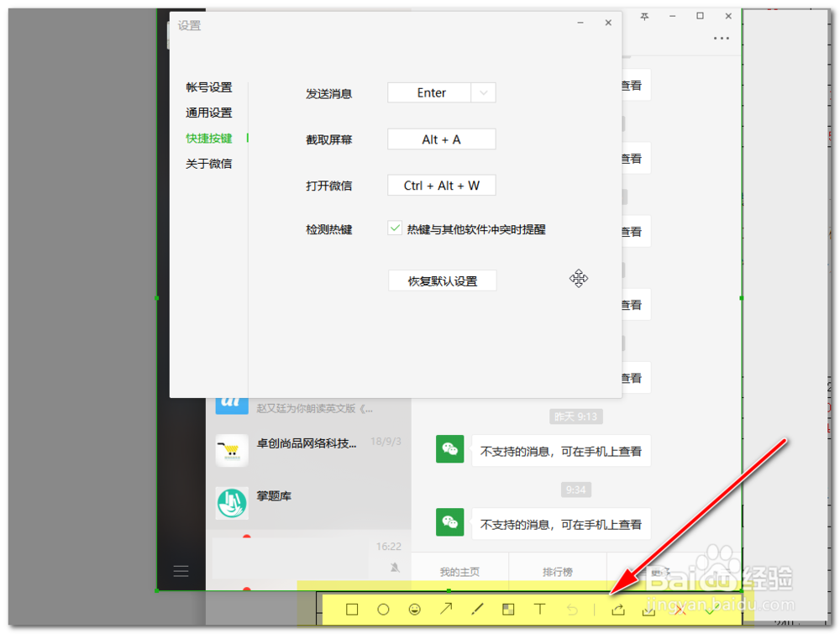Open the hamburger menu in WeChat sidebar

pyautogui.click(x=181, y=571)
